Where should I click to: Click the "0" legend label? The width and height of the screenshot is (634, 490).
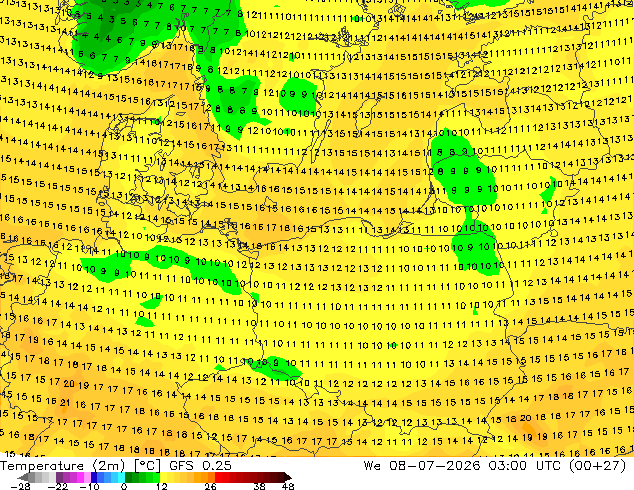[x=124, y=486]
